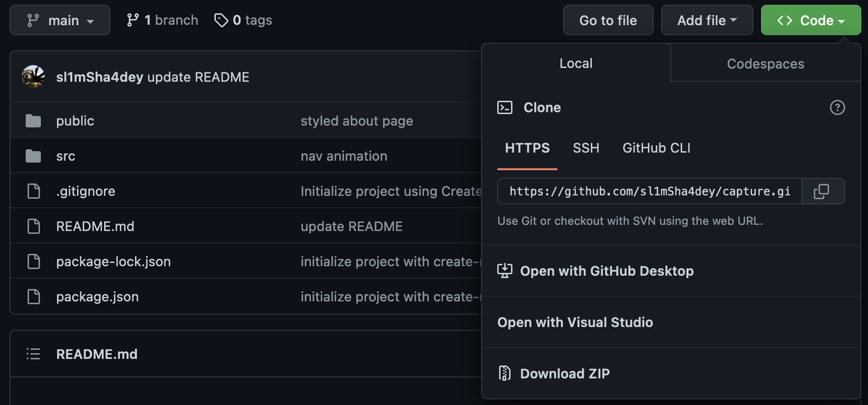Image resolution: width=868 pixels, height=405 pixels.
Task: Open README.md in the file list
Action: (x=95, y=226)
